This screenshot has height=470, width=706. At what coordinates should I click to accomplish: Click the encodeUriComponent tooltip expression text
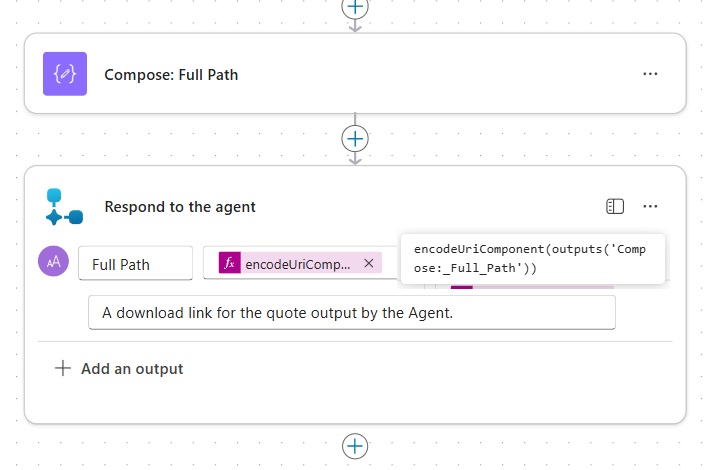(530, 258)
